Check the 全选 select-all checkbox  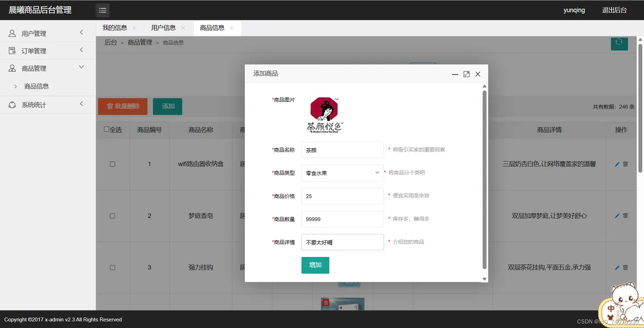tap(107, 129)
